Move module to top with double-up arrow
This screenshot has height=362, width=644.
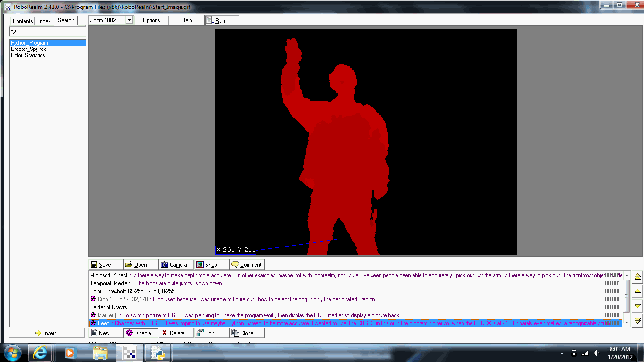tap(637, 277)
